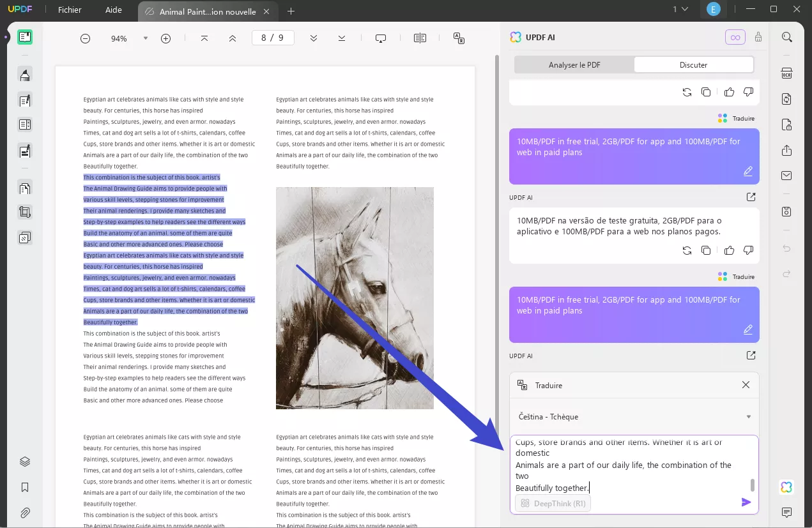This screenshot has width=812, height=528.
Task: Open the search tool
Action: (x=786, y=37)
